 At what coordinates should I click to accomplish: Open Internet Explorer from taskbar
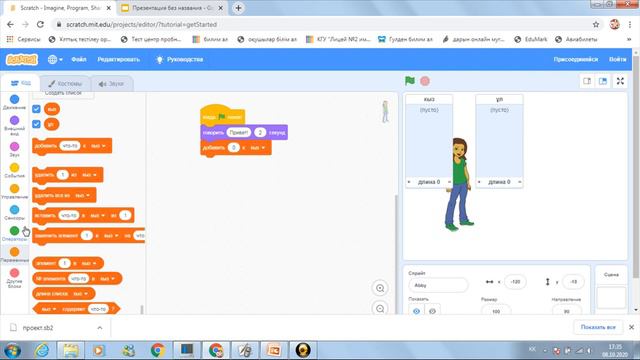(x=42, y=350)
